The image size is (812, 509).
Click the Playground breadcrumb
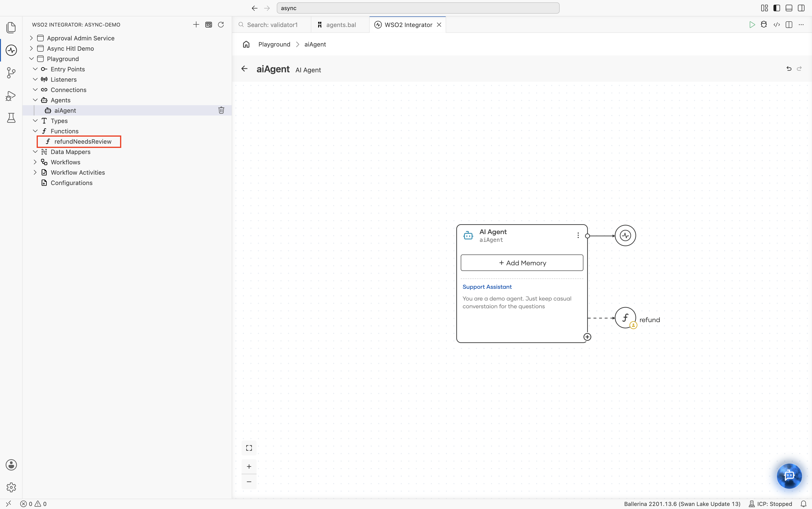(274, 44)
